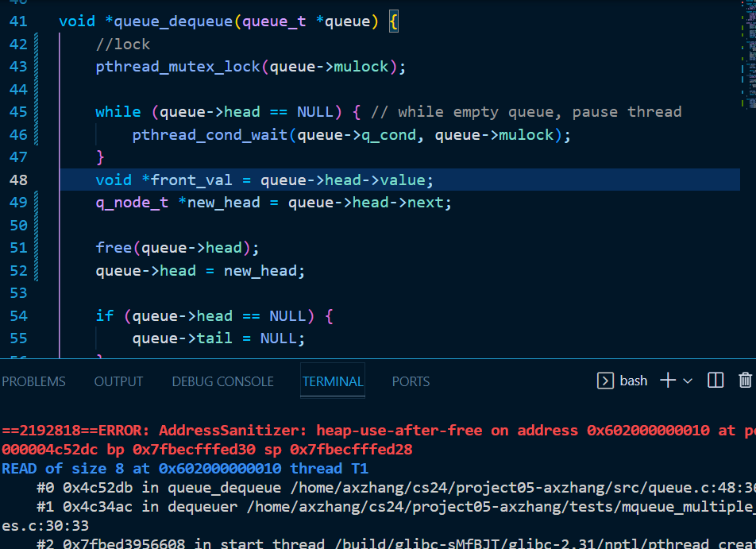The image size is (756, 549).
Task: Click free(queue->head) statement on line 51
Action: pyautogui.click(x=177, y=248)
